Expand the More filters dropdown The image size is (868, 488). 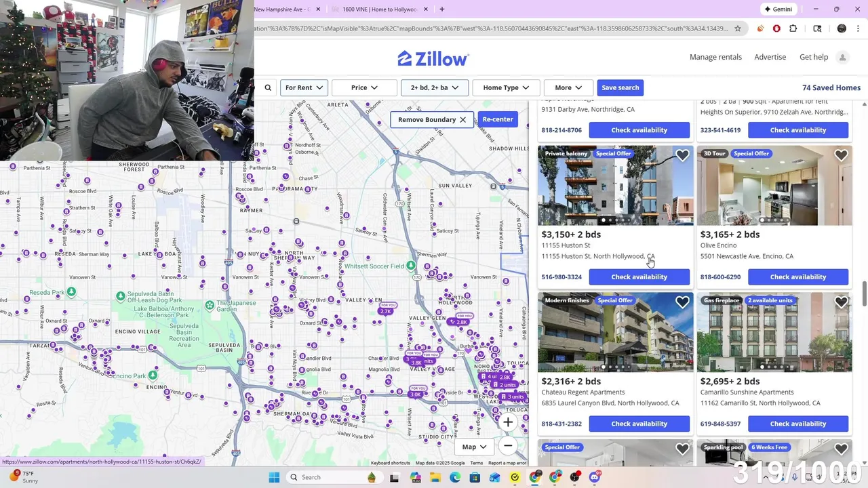tap(568, 87)
